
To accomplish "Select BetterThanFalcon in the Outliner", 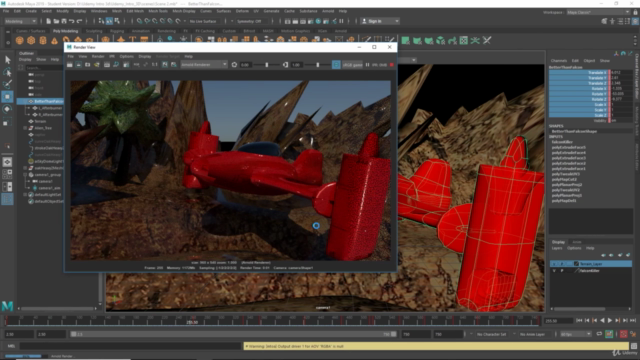I will [x=49, y=101].
